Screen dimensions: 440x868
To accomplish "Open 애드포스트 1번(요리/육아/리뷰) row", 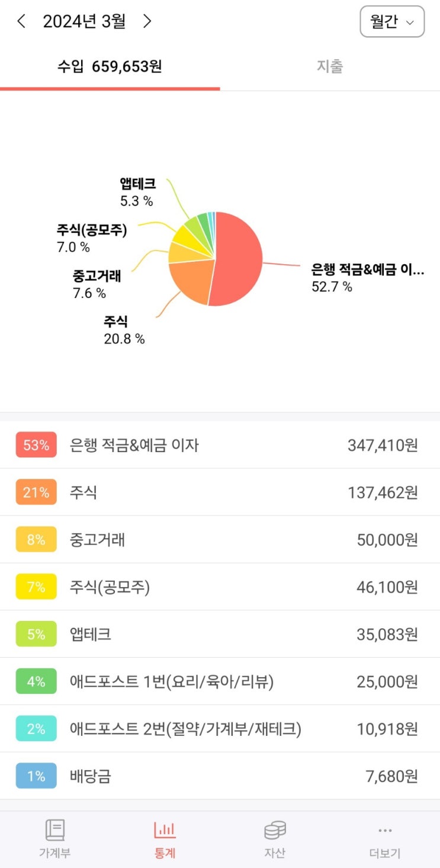I will pos(219,682).
